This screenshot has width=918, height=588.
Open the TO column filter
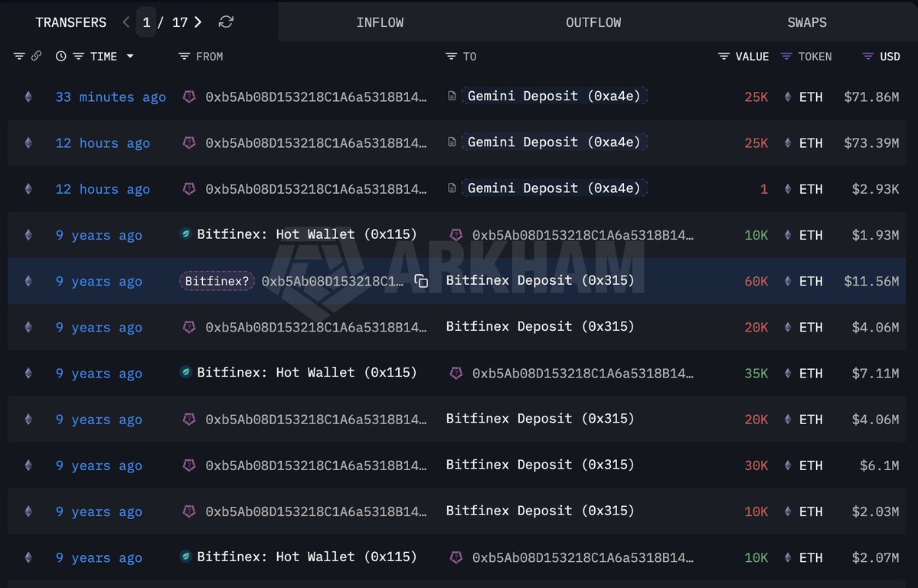pyautogui.click(x=451, y=56)
